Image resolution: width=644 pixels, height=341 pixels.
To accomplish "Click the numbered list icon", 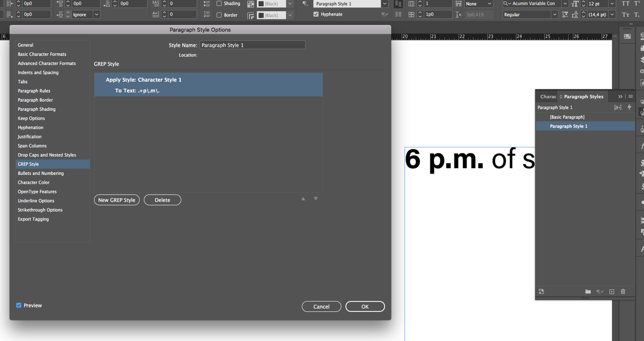I will click(x=207, y=15).
